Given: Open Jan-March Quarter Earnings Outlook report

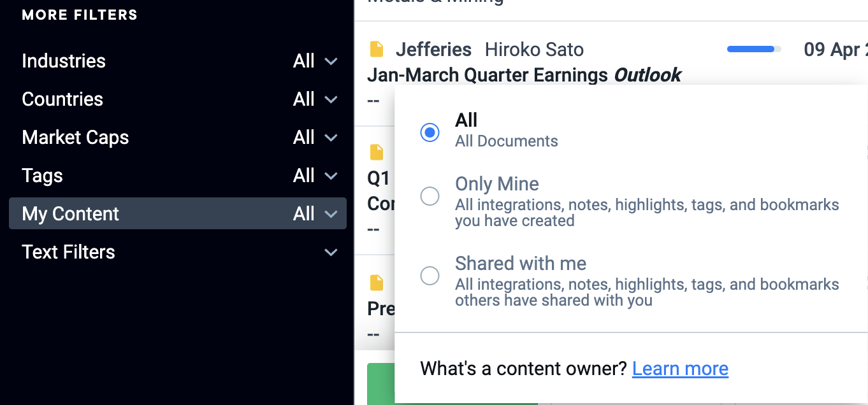Looking at the screenshot, I should (524, 75).
